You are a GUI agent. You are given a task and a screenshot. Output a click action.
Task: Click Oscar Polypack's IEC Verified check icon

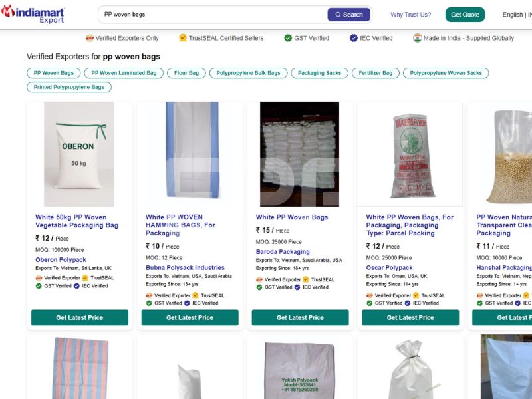click(x=408, y=303)
